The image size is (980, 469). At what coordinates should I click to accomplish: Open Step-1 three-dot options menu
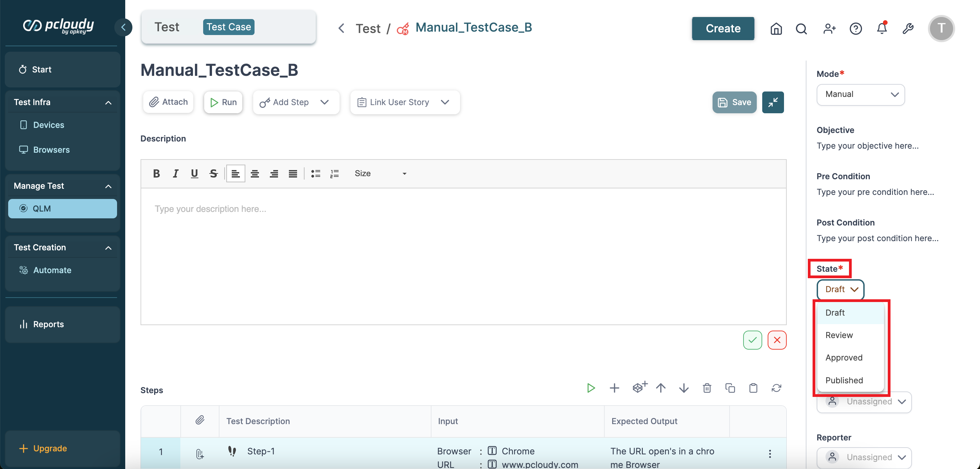770,454
